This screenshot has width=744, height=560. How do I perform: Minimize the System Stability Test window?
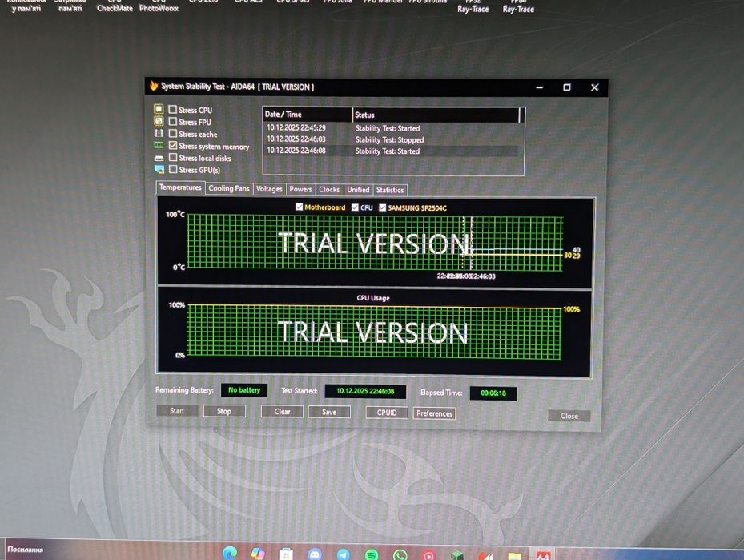click(540, 87)
